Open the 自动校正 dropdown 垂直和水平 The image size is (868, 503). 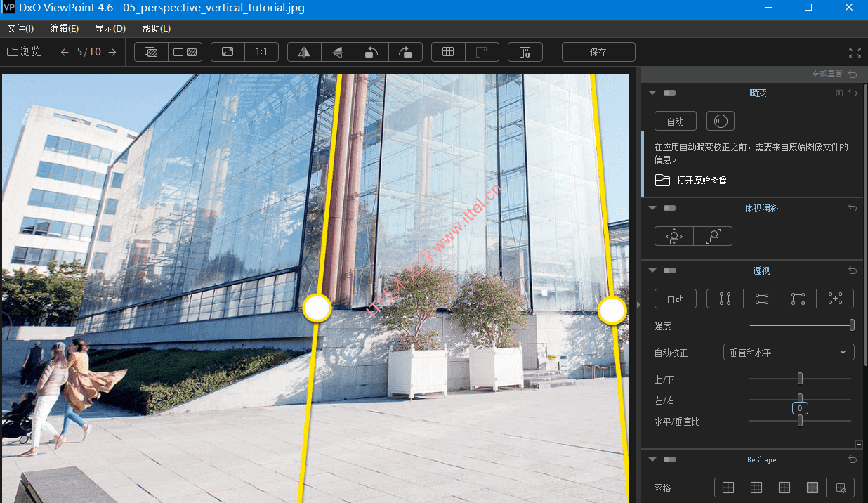pyautogui.click(x=789, y=352)
